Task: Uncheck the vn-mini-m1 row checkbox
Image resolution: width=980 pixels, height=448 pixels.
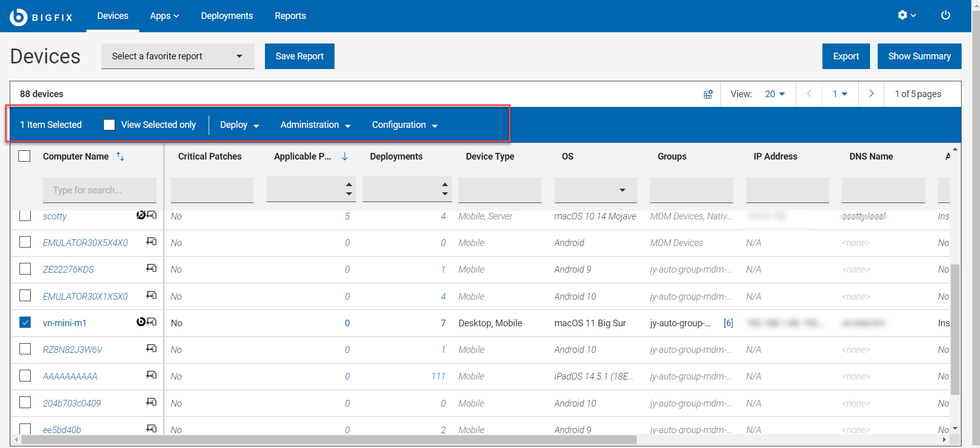Action: tap(25, 323)
